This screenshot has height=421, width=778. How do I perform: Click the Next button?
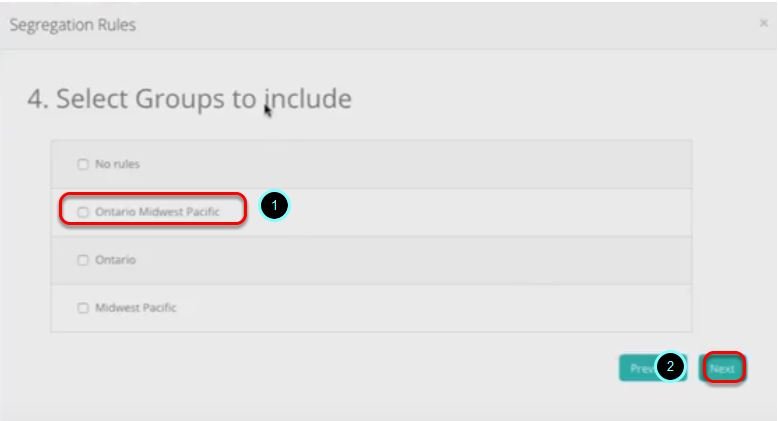pyautogui.click(x=722, y=368)
